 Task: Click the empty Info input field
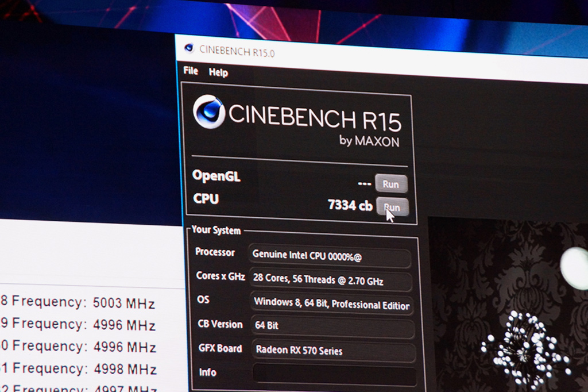[x=335, y=374]
